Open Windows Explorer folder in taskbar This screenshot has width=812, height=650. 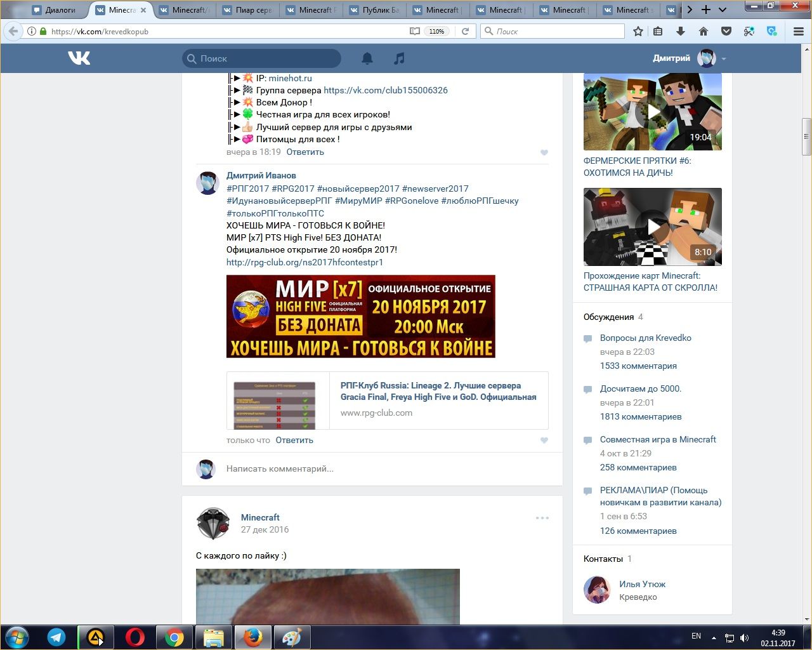point(213,637)
